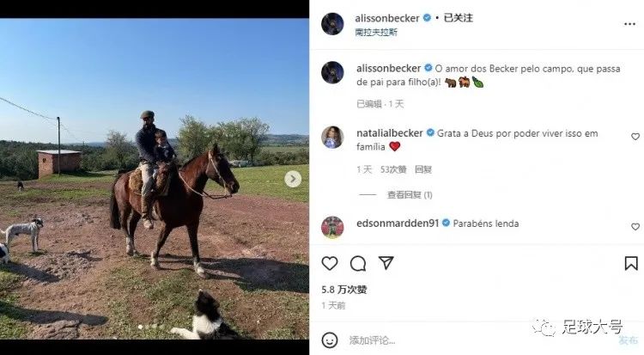Viewport: 644px width, 355px height.
Task: Save post using the bookmark icon
Action: coord(631,263)
